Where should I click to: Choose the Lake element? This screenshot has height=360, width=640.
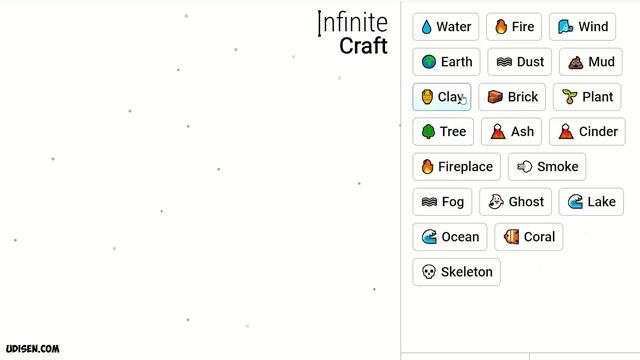point(591,202)
